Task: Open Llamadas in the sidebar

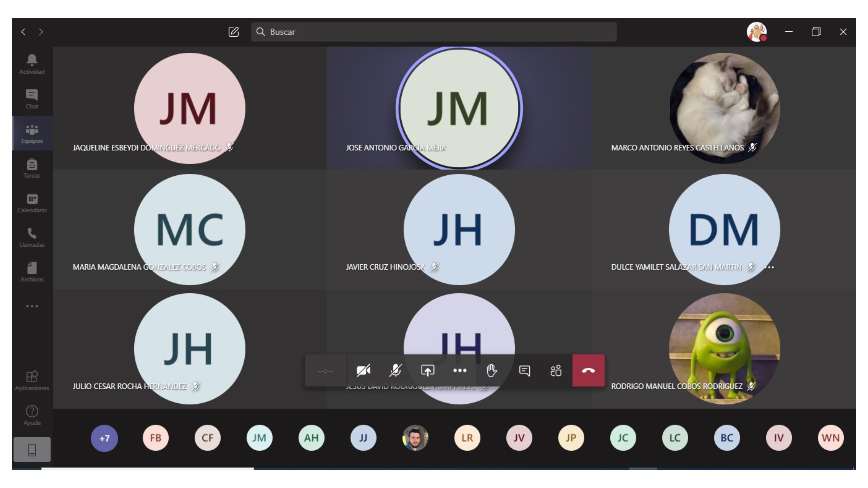Action: [32, 237]
